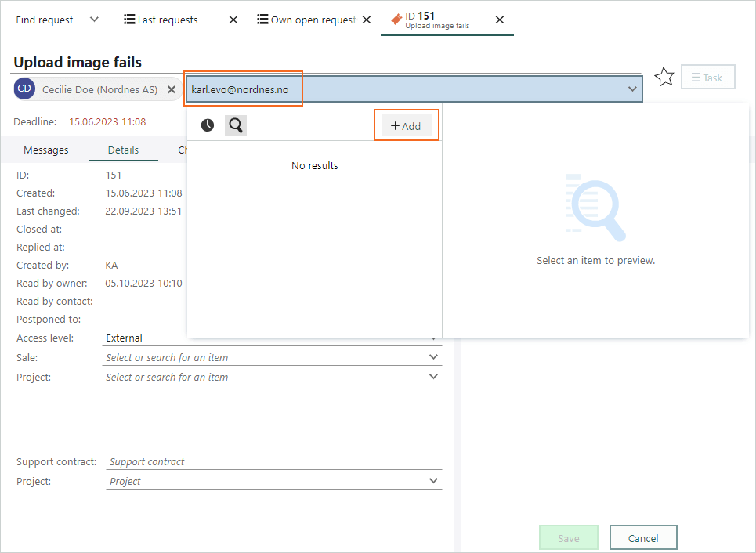Image resolution: width=756 pixels, height=553 pixels.
Task: Collapse the karl.evo@nordnes.no contact dropdown
Action: [x=632, y=89]
